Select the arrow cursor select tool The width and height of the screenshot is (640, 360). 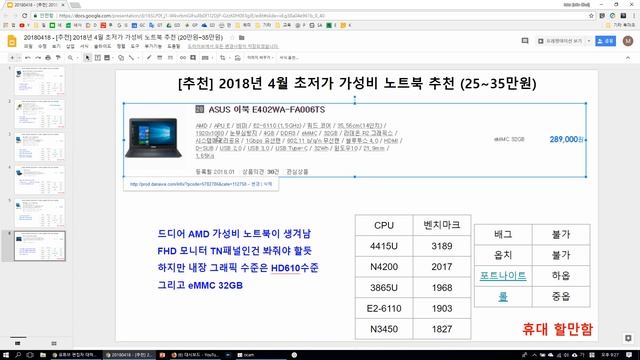click(x=87, y=58)
